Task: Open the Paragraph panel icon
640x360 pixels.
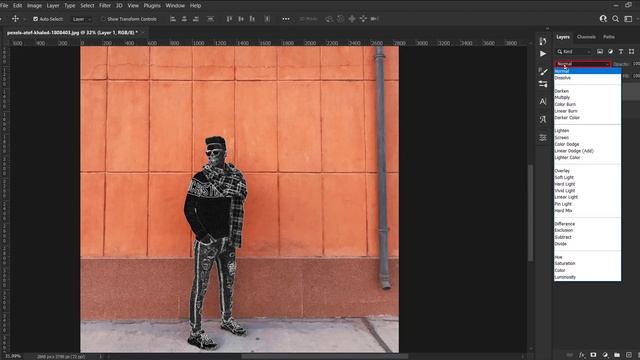Action: point(543,119)
